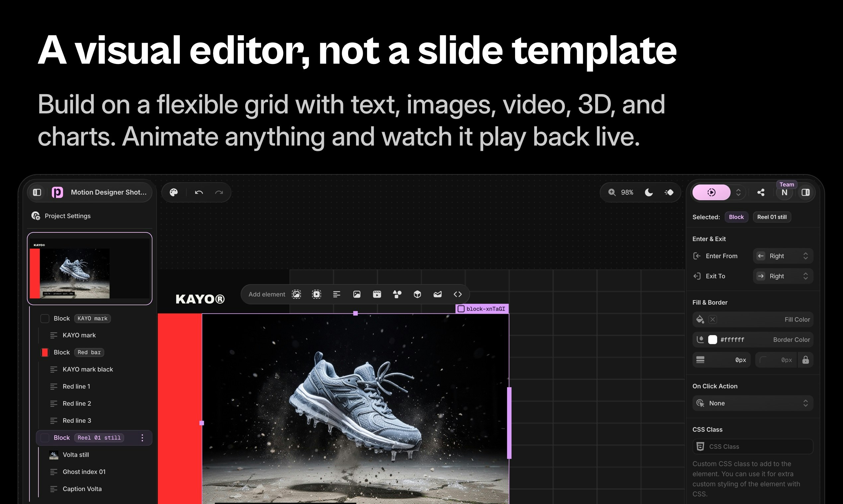Click the purple right-edge resize handle
Viewport: 843px width, 504px height.
509,423
